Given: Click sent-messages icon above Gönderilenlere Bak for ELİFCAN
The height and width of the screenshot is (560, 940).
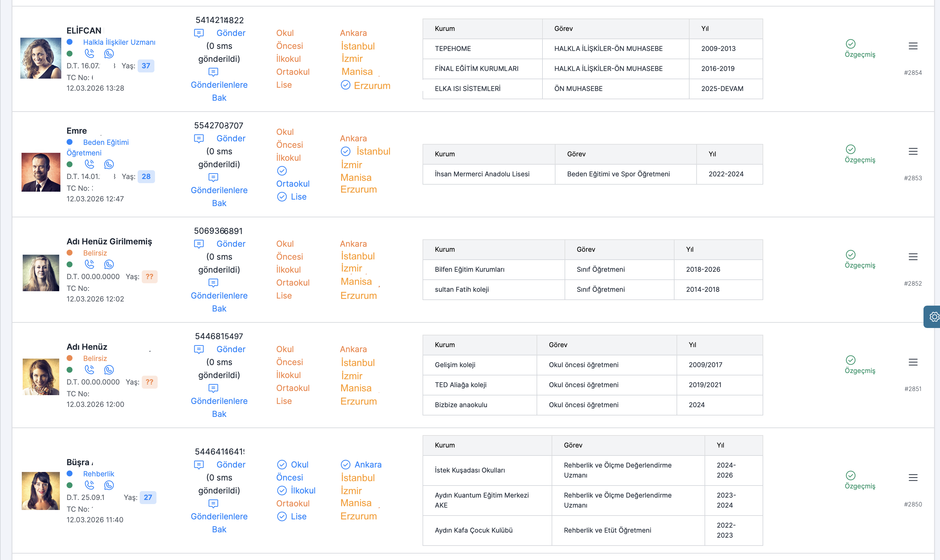Looking at the screenshot, I should pos(213,72).
